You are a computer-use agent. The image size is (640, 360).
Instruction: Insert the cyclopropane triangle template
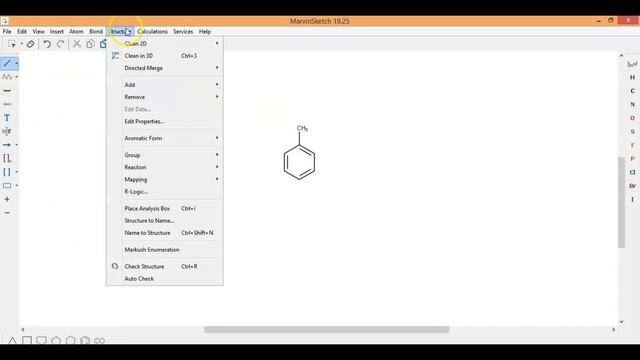12,340
